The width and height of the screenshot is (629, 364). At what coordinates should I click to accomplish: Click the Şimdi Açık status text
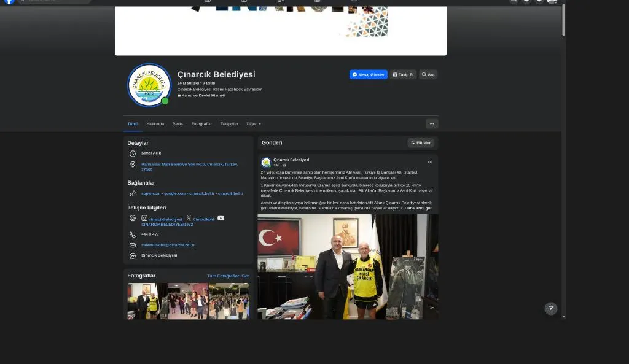[x=151, y=153]
